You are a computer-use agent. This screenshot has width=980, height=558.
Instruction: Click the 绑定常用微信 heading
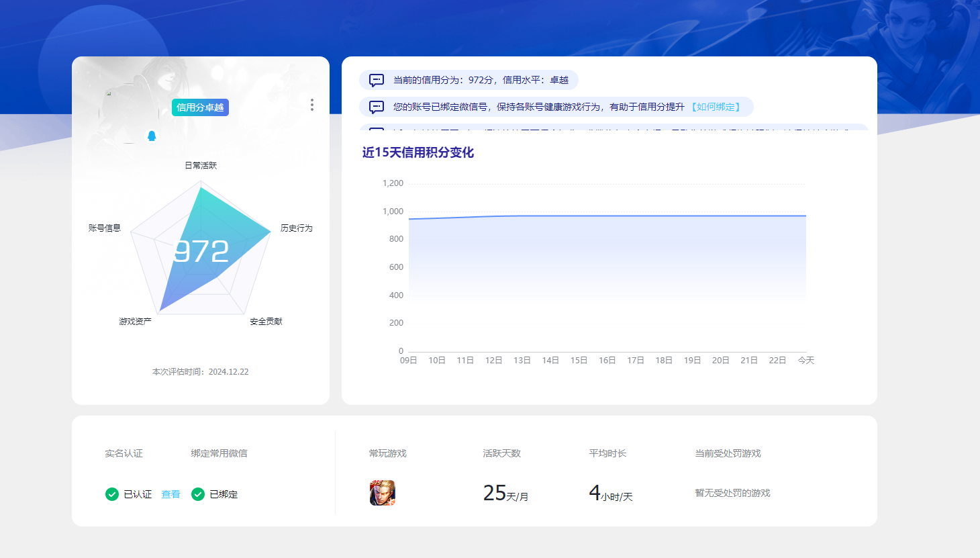click(x=219, y=453)
